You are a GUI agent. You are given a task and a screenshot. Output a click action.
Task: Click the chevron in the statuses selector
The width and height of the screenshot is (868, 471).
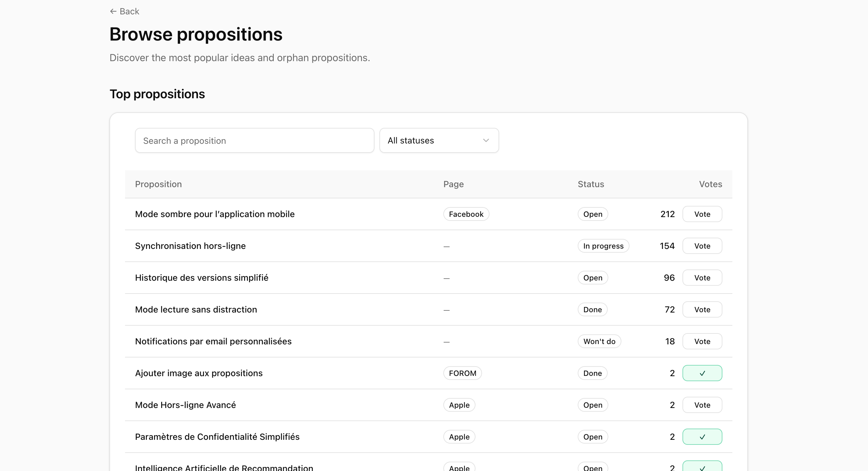485,141
